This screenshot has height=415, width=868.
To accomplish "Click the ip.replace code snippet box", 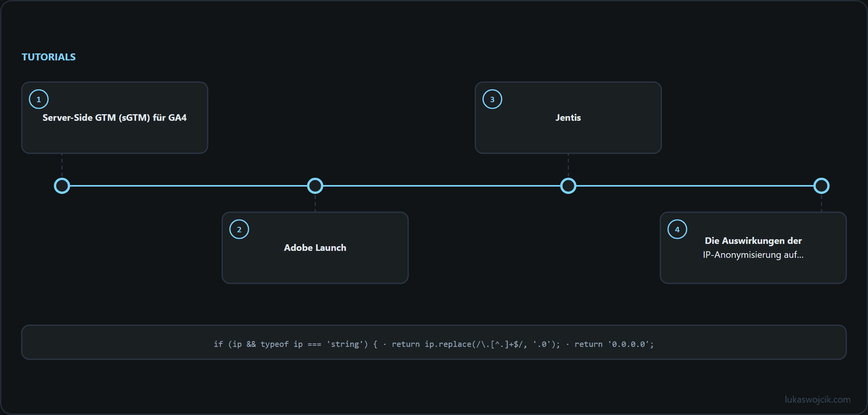I will 434,342.
